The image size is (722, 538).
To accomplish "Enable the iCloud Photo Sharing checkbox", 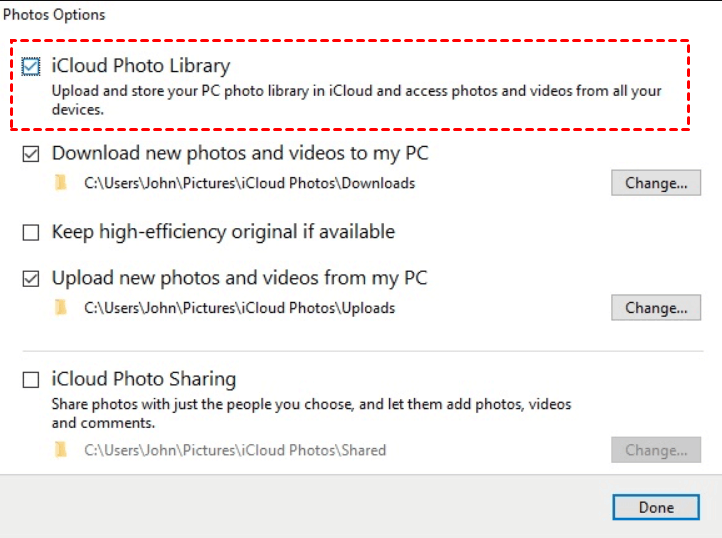I will tap(31, 380).
